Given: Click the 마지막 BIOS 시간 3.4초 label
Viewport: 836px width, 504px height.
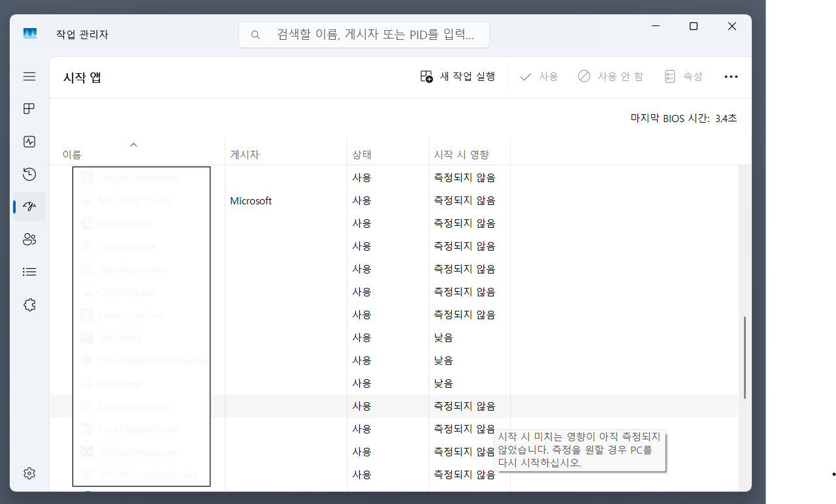Looking at the screenshot, I should (x=684, y=119).
